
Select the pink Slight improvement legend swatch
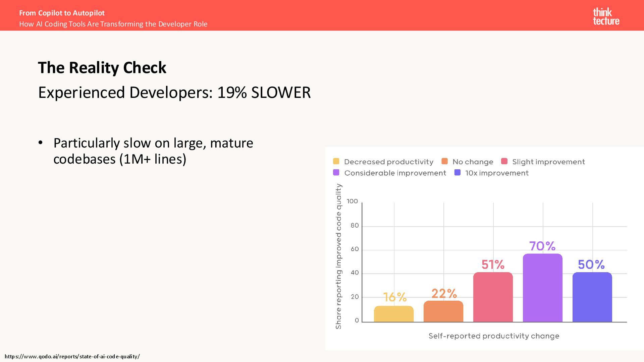504,161
